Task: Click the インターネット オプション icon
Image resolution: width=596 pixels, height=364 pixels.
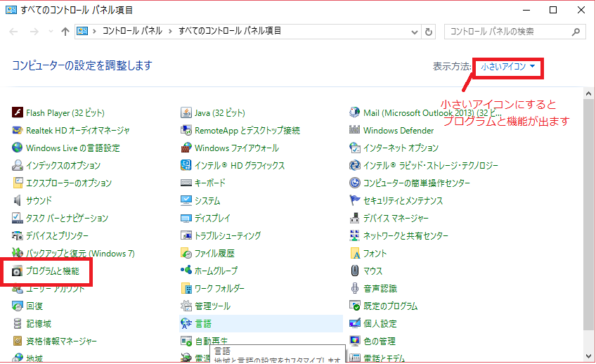Action: pos(355,148)
